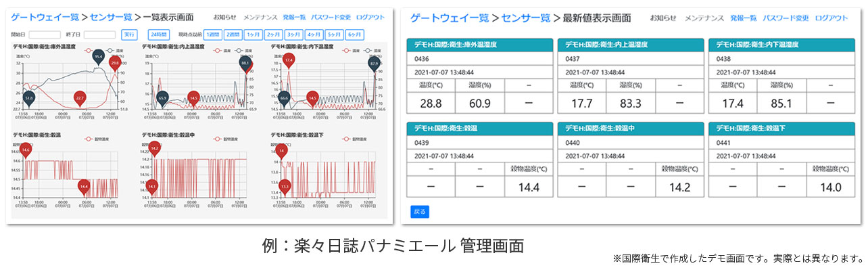The width and height of the screenshot is (868, 270).
Task: Click the 17.4 red pin in 内下温湿度 chart
Action: [289, 60]
